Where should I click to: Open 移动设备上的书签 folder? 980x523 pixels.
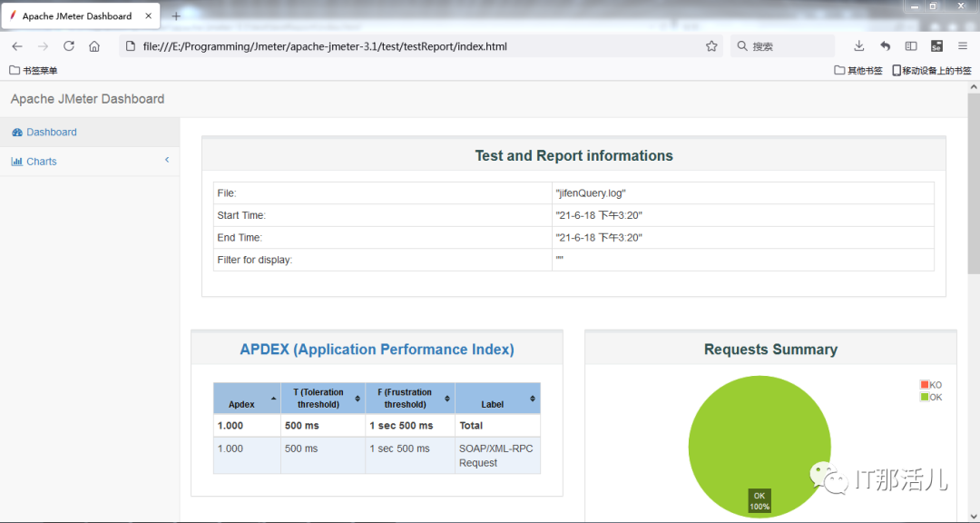[x=932, y=71]
